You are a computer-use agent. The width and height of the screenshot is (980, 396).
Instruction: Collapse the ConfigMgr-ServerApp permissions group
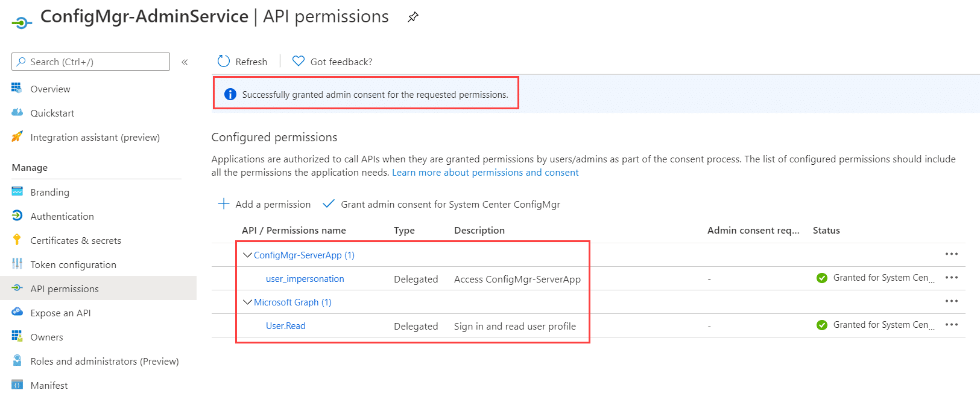pos(247,254)
